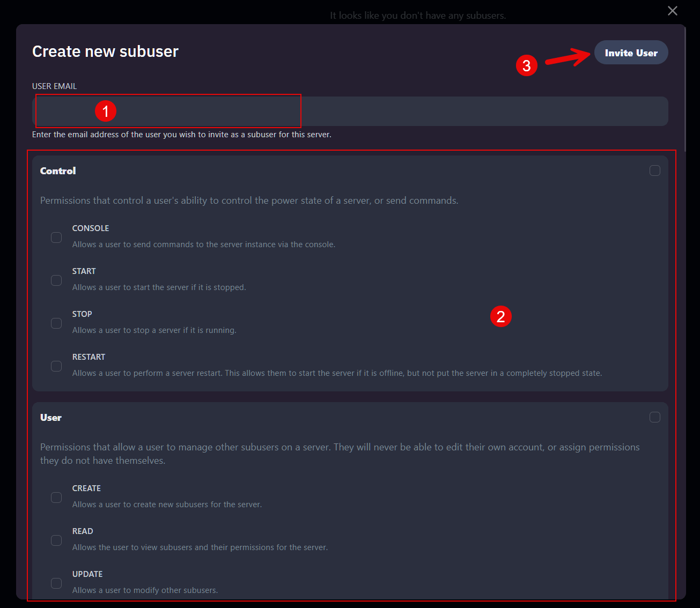Enable the STOP permission checkbox
The height and width of the screenshot is (608, 700).
pyautogui.click(x=56, y=323)
